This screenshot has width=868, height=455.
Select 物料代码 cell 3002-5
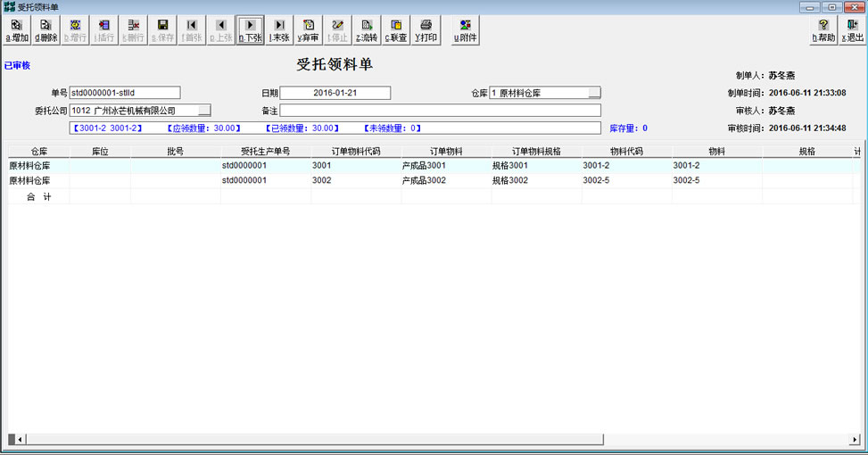(626, 180)
